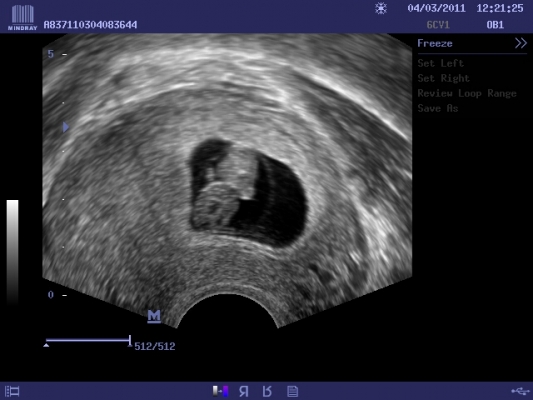Click the gray/color map icon

tap(220, 391)
